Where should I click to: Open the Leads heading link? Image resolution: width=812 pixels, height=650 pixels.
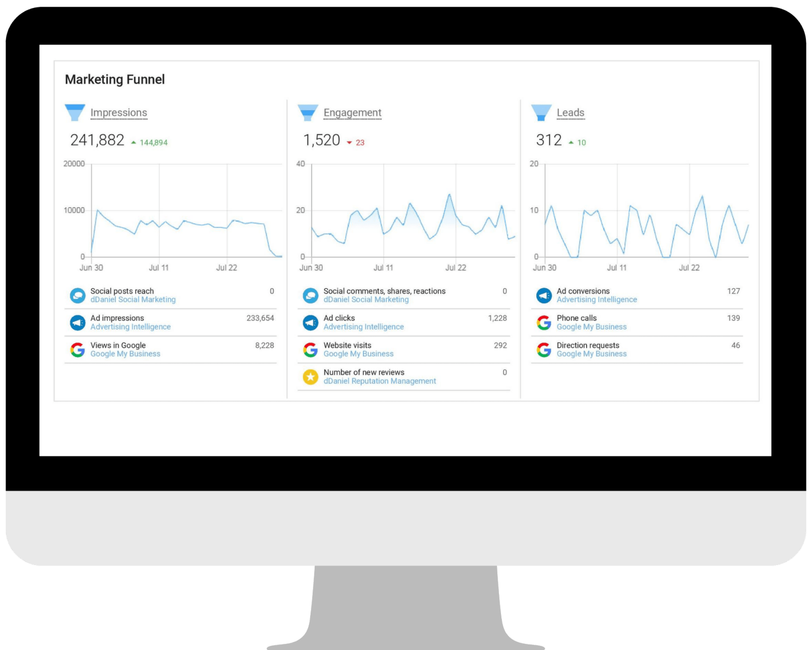[570, 113]
